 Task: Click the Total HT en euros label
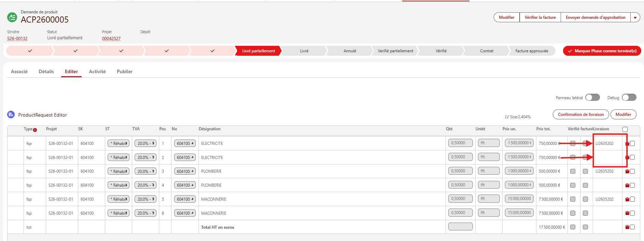pos(218,227)
